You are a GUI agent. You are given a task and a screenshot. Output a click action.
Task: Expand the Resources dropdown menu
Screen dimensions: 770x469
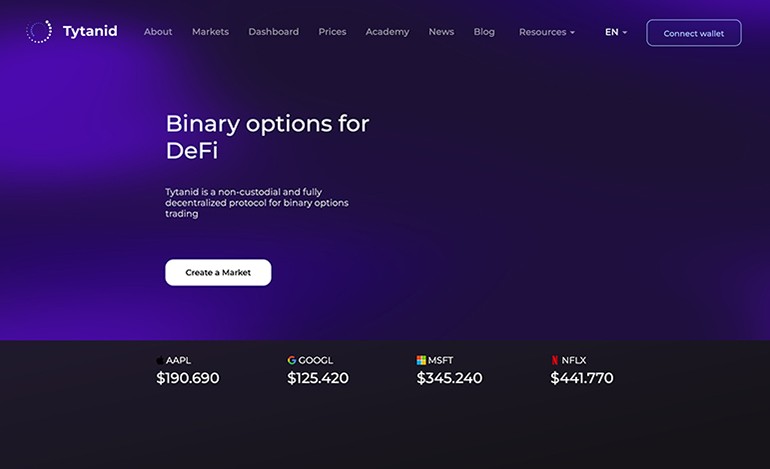(x=547, y=32)
